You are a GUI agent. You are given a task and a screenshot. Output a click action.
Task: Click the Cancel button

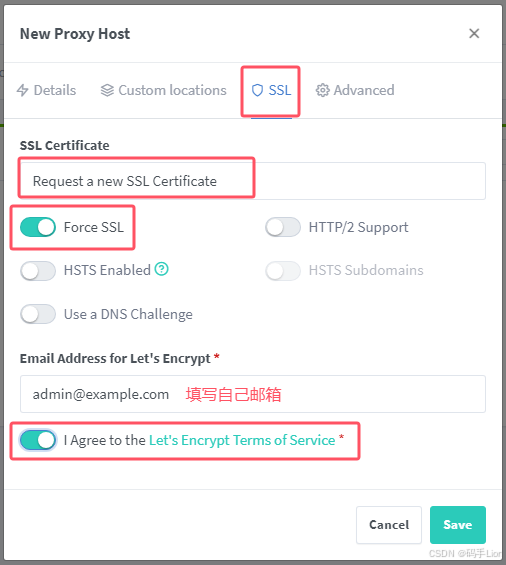point(389,525)
